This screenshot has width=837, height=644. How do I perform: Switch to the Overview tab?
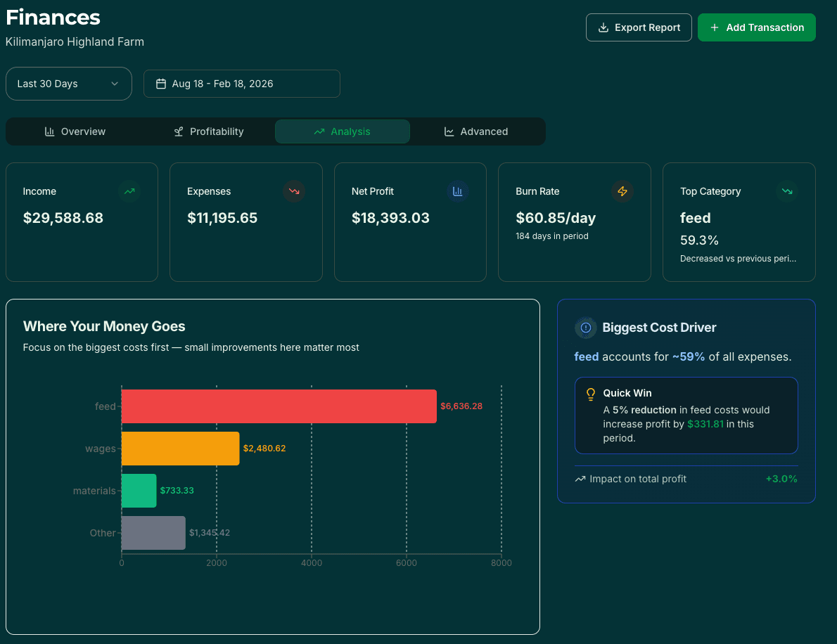[x=75, y=131]
